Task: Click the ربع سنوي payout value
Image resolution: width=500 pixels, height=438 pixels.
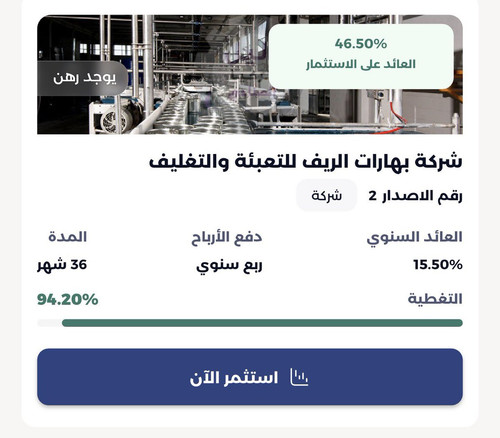Action: [229, 266]
